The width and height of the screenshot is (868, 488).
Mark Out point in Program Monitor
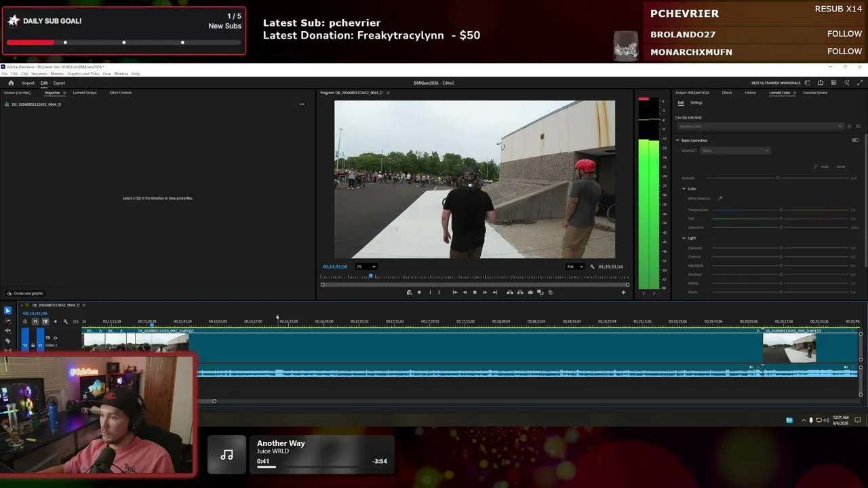(439, 292)
